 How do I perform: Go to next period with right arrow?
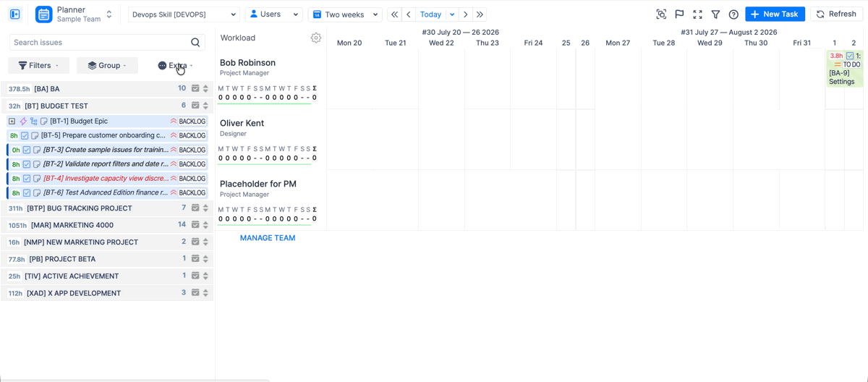tap(466, 14)
